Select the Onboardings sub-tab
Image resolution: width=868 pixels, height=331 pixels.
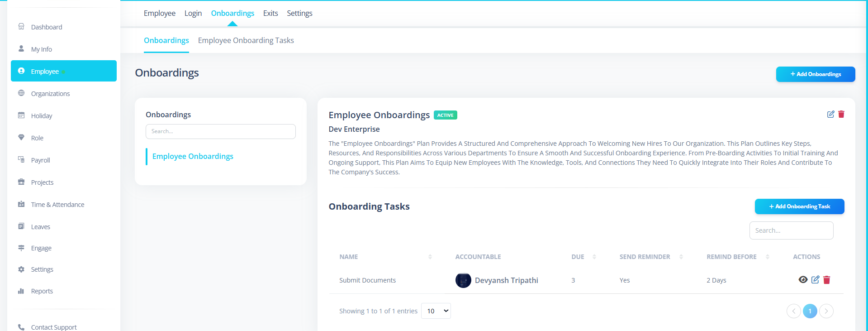[x=166, y=40]
